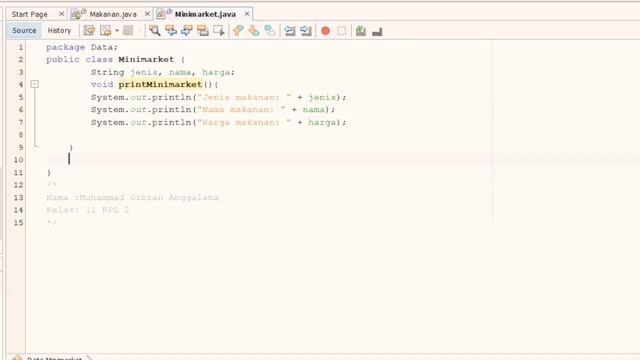Switch to Source view
The image size is (640, 360).
coord(24,31)
